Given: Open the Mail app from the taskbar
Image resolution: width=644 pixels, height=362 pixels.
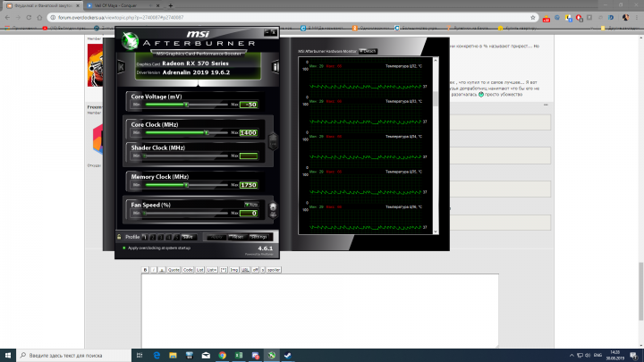Looking at the screenshot, I should pyautogui.click(x=206, y=355).
